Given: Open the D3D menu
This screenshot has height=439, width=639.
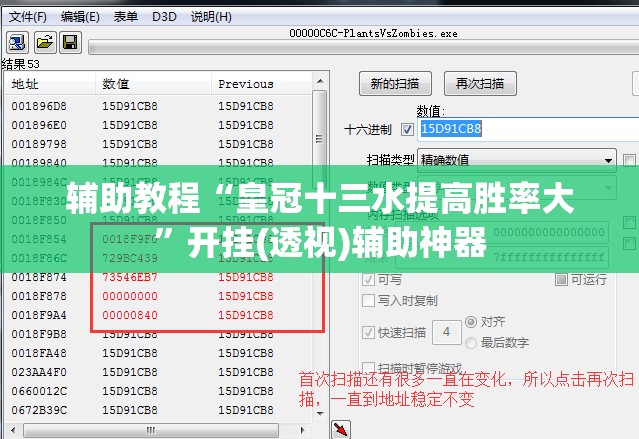Looking at the screenshot, I should [164, 17].
